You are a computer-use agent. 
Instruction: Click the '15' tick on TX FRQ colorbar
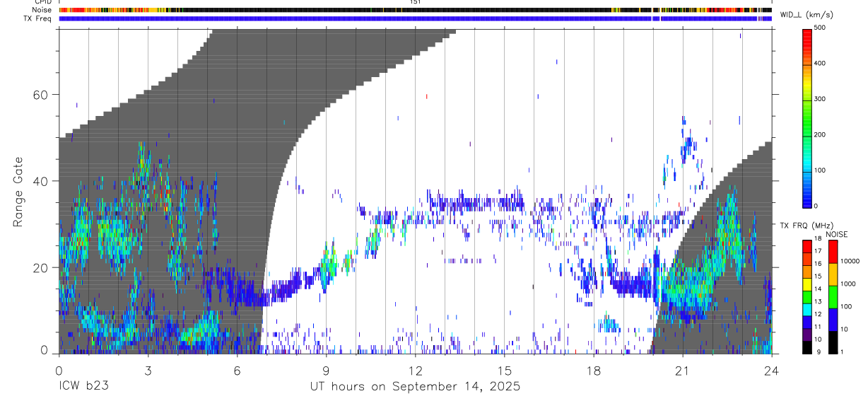[818, 277]
